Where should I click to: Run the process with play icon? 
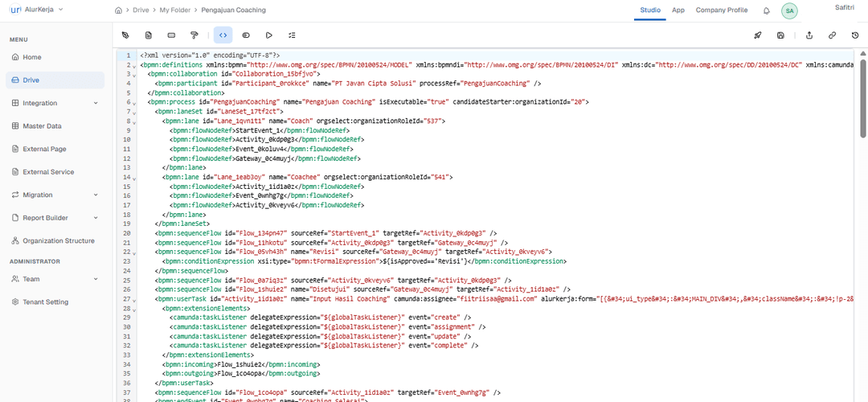pyautogui.click(x=269, y=35)
